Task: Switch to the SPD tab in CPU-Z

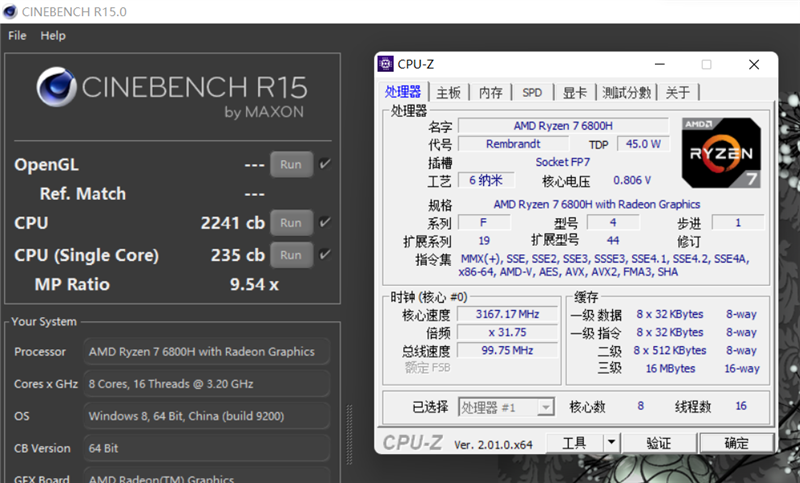Action: tap(532, 93)
